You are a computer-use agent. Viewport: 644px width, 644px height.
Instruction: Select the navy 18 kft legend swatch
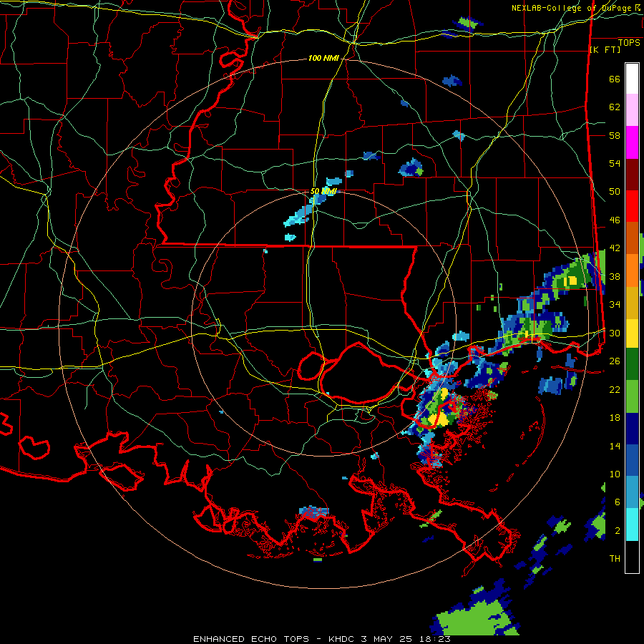pos(632,429)
